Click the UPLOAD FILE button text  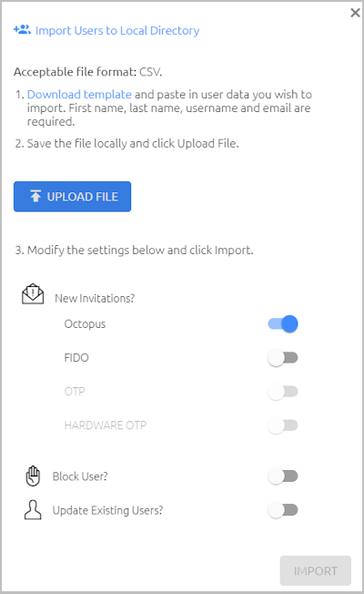83,197
